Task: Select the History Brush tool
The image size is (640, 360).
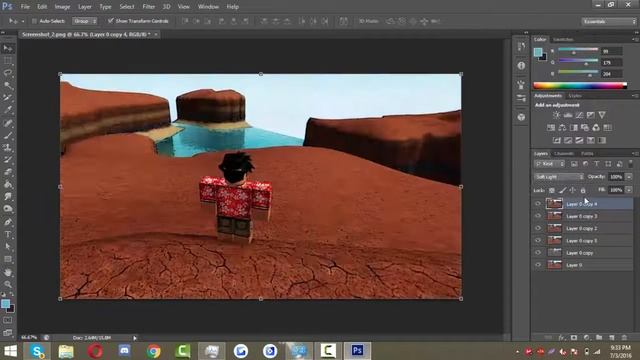Action: pyautogui.click(x=8, y=160)
